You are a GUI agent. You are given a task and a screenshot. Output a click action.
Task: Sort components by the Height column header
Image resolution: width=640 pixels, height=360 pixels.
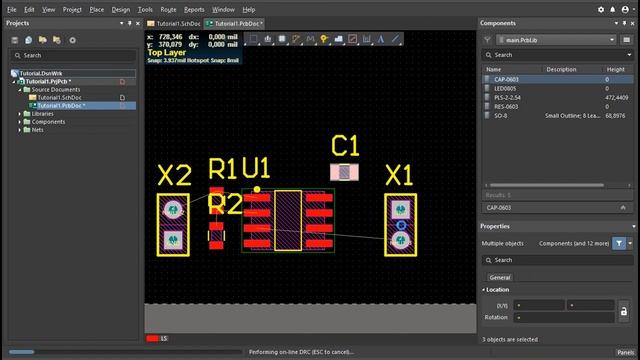[x=616, y=69]
